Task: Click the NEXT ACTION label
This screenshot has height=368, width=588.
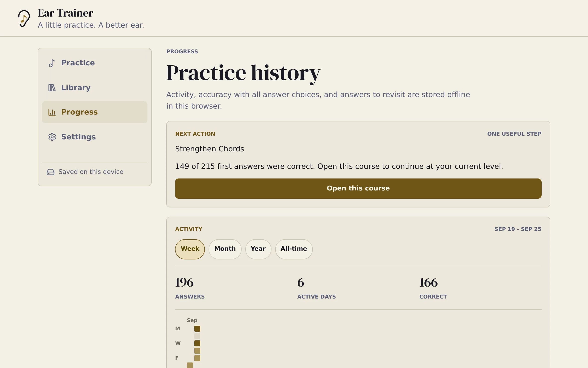Action: pos(195,134)
